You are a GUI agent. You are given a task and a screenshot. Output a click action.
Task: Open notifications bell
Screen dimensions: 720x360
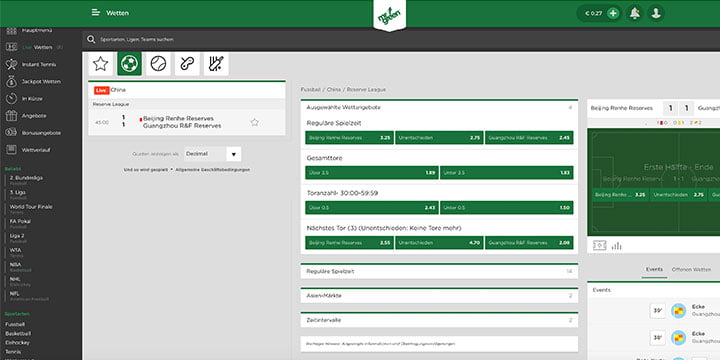pos(635,13)
